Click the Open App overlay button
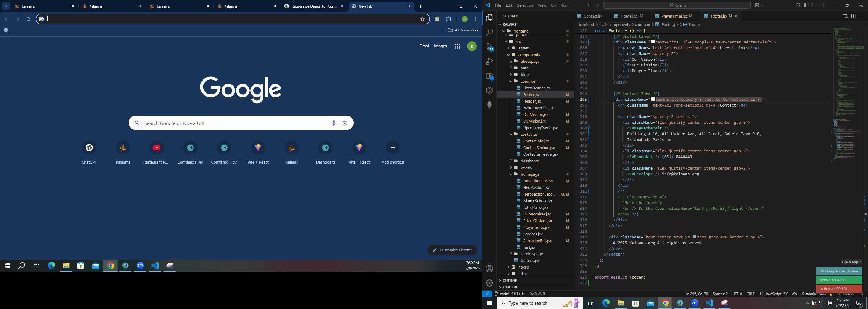868x309 pixels. click(x=851, y=262)
